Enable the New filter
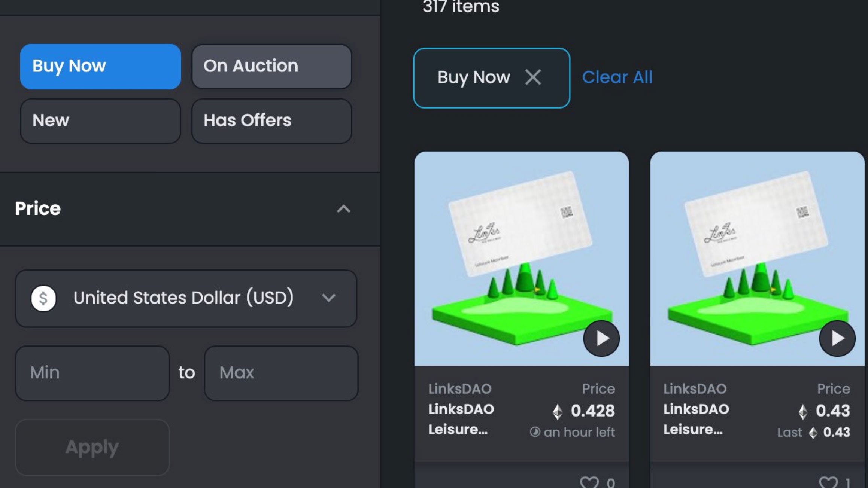Viewport: 868px width, 488px height. [x=100, y=121]
